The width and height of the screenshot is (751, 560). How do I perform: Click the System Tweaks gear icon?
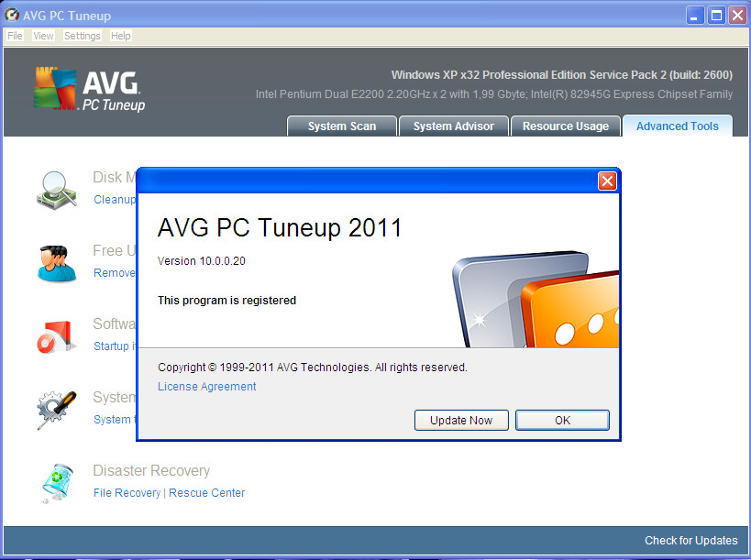(x=57, y=410)
